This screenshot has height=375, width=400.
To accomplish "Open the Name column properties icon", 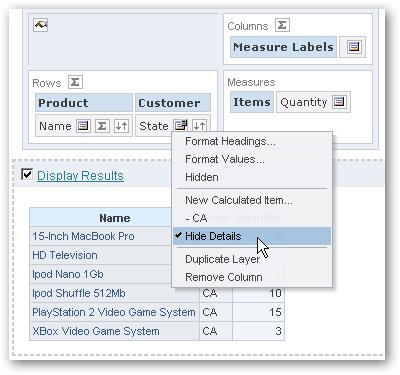I will pyautogui.click(x=83, y=126).
